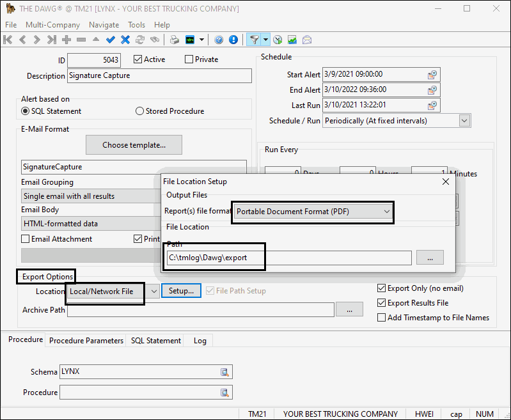Click the blue help question mark icon
The width and height of the screenshot is (511, 420).
pos(219,40)
